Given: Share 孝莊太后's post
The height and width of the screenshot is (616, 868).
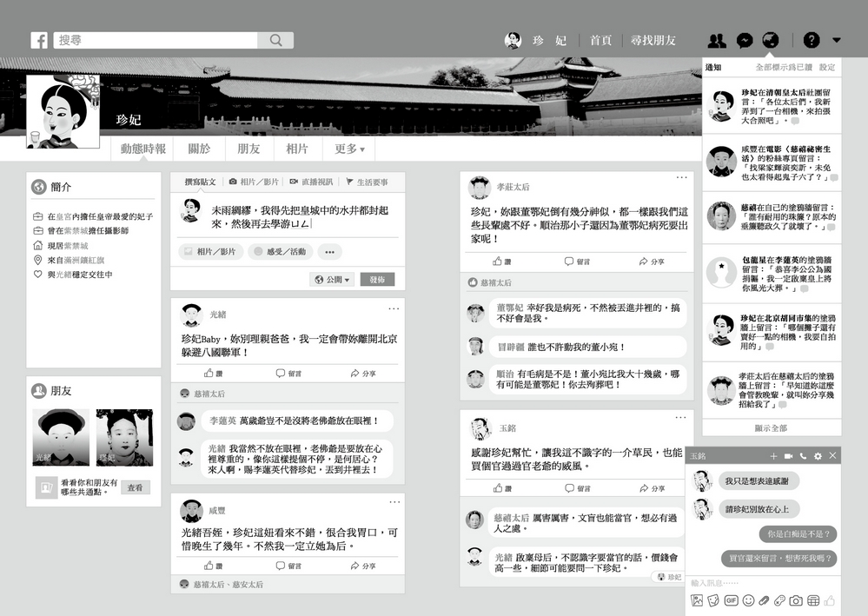Looking at the screenshot, I should tap(652, 262).
